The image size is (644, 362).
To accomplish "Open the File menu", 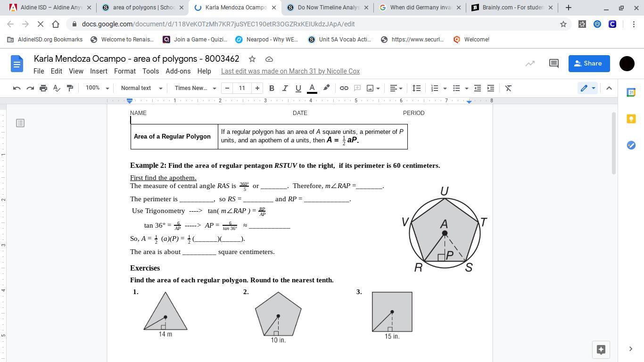I will pos(39,71).
